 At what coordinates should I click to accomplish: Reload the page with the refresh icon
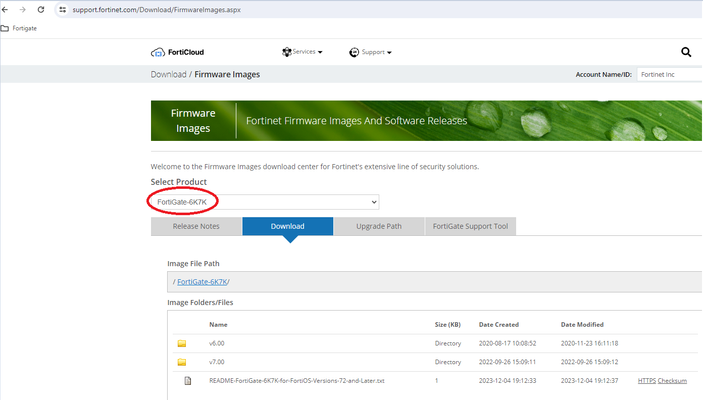coord(41,9)
